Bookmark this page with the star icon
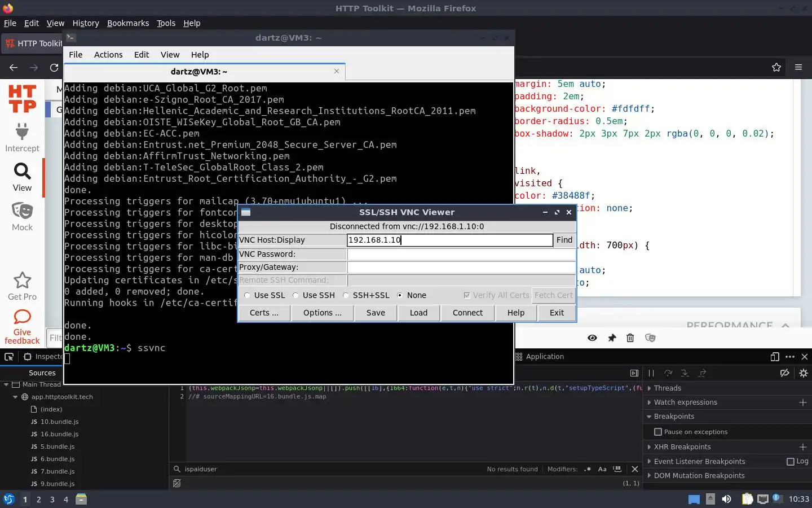 [x=776, y=67]
